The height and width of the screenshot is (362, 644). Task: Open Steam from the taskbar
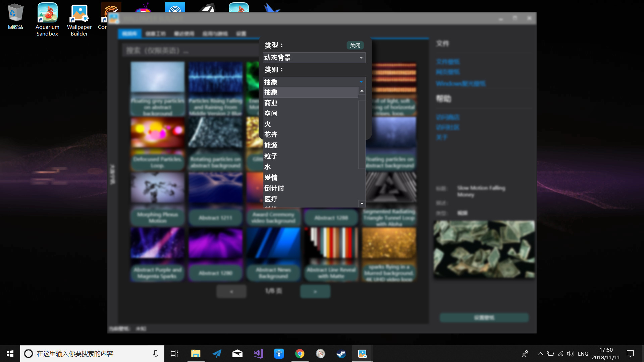point(341,354)
